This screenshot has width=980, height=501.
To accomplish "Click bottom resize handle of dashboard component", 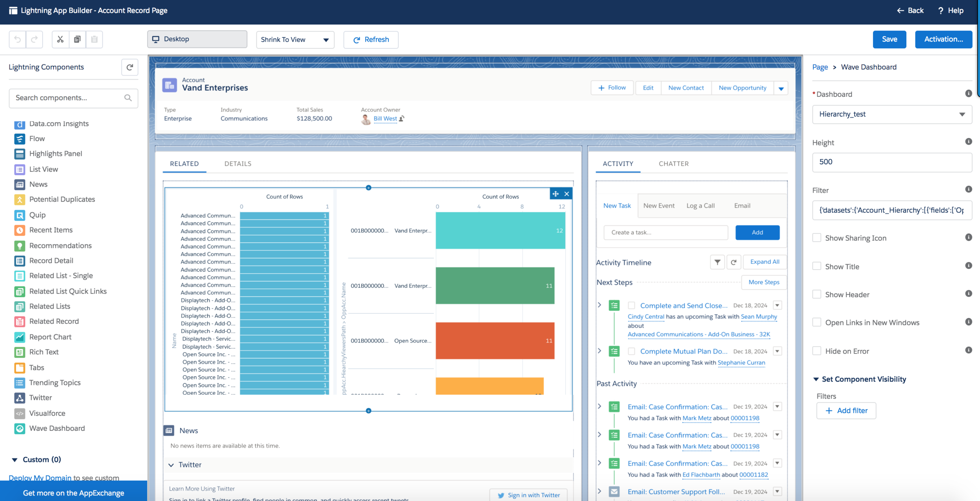I will (x=368, y=411).
